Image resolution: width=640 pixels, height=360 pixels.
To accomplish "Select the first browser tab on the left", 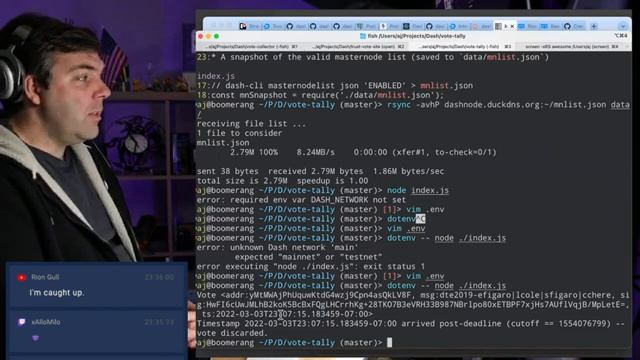I will (249, 26).
